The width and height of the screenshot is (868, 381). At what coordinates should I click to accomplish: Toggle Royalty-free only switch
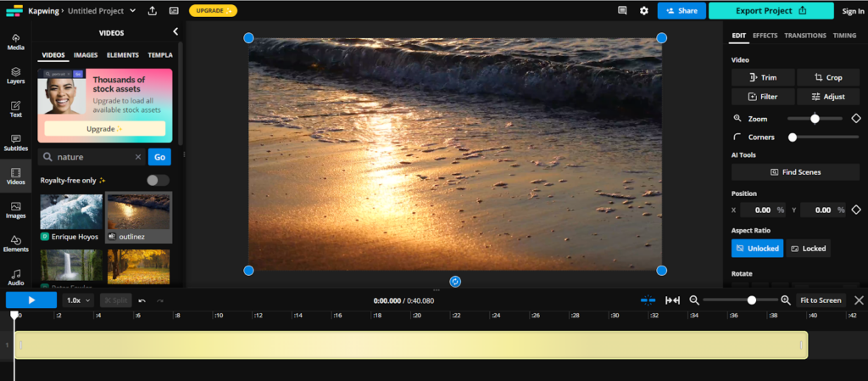tap(158, 181)
